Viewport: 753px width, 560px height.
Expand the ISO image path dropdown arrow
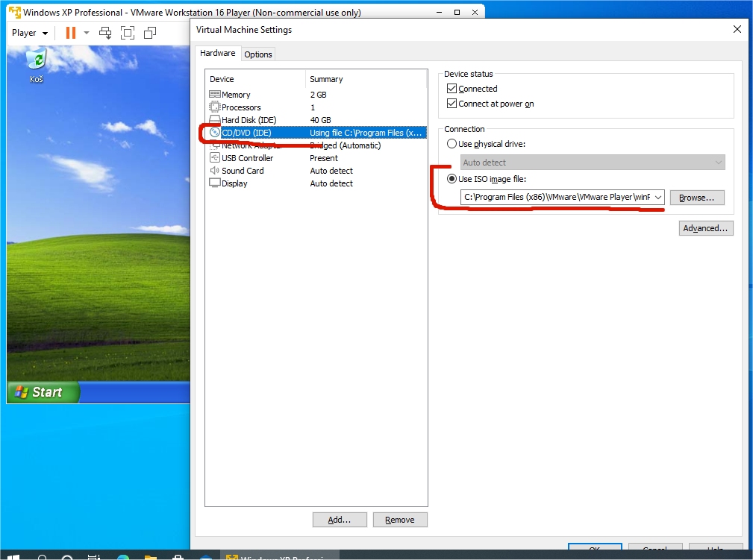(x=658, y=197)
